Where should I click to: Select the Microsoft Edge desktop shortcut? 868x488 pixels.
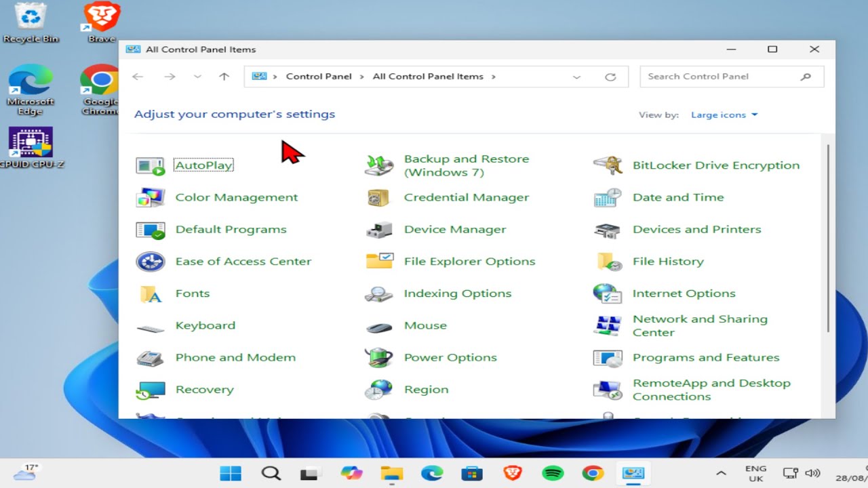(31, 90)
